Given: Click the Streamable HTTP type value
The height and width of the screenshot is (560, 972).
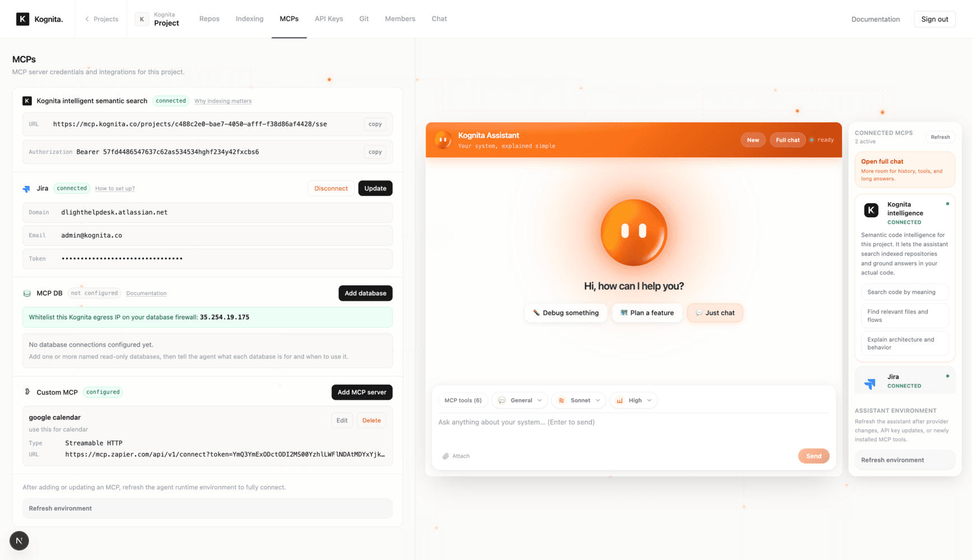Looking at the screenshot, I should pyautogui.click(x=94, y=443).
